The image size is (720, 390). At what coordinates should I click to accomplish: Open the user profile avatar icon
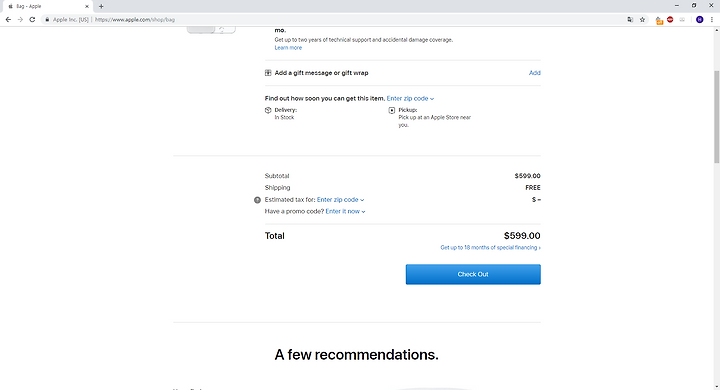pos(699,20)
